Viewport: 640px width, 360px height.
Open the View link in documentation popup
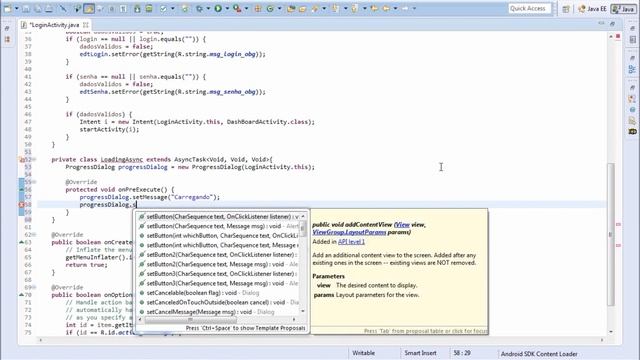coord(402,224)
